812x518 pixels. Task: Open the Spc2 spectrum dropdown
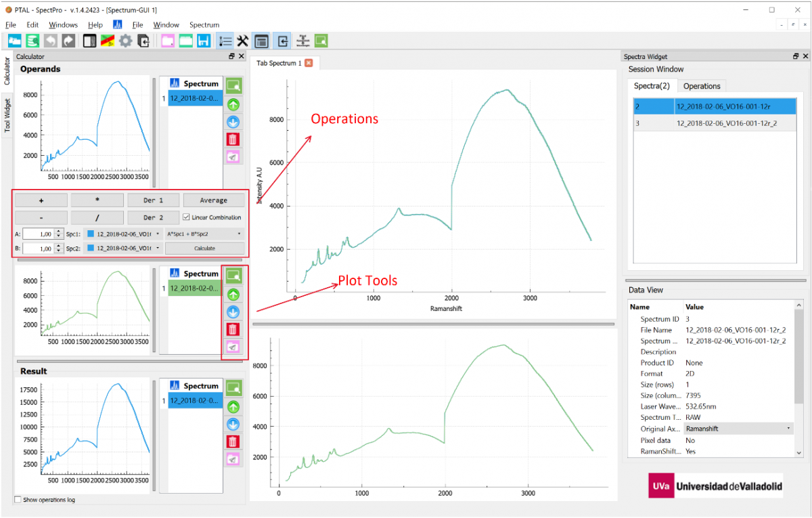[x=123, y=249]
